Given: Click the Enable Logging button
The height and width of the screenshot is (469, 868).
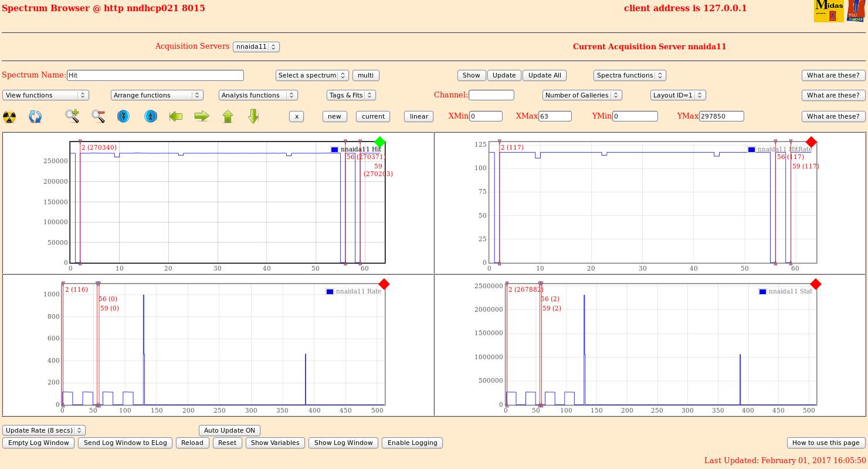Looking at the screenshot, I should click(412, 443).
